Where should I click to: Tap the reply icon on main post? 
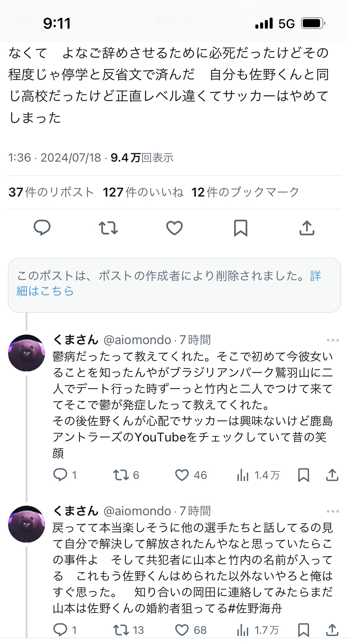(x=42, y=228)
